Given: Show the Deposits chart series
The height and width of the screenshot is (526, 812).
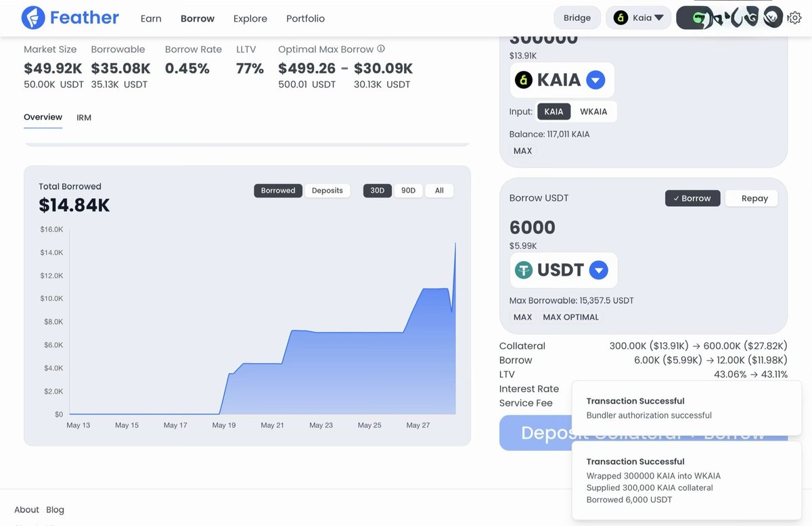Looking at the screenshot, I should 328,191.
